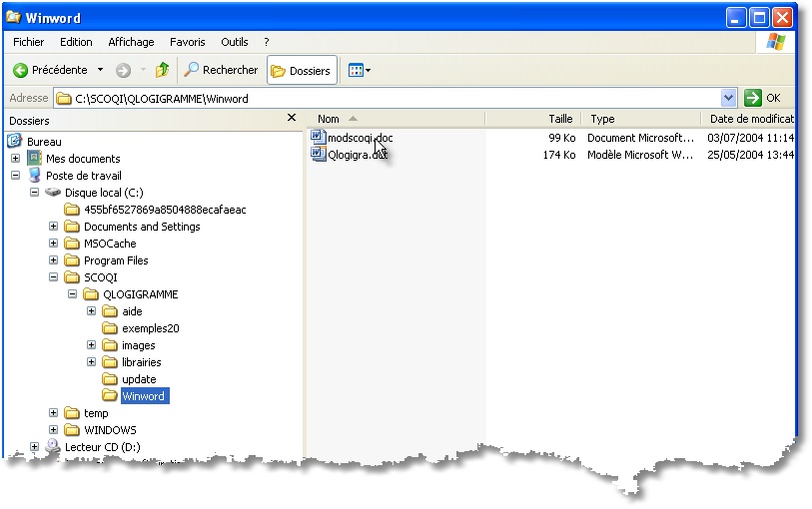The height and width of the screenshot is (509, 812).
Task: Click the Poste de travail computer icon
Action: (34, 176)
